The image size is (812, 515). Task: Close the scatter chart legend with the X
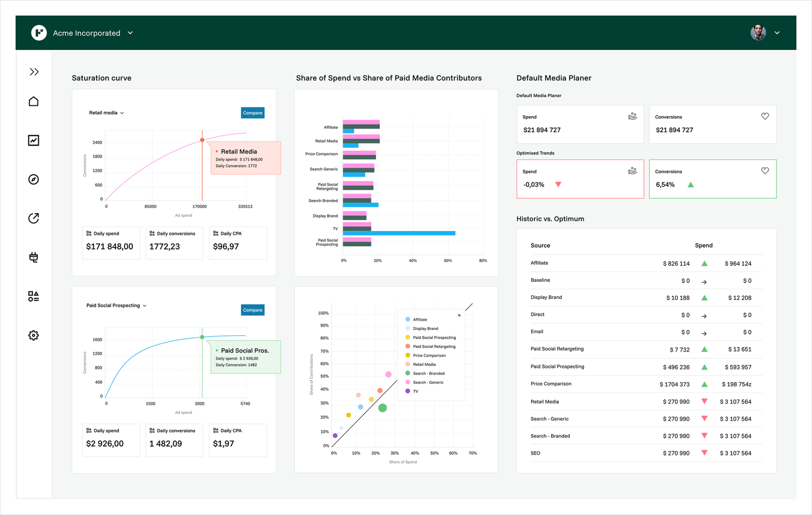click(x=459, y=315)
